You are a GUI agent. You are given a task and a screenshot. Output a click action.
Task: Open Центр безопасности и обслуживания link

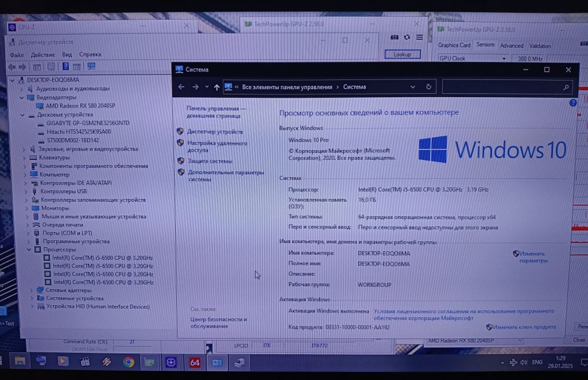[x=219, y=322]
